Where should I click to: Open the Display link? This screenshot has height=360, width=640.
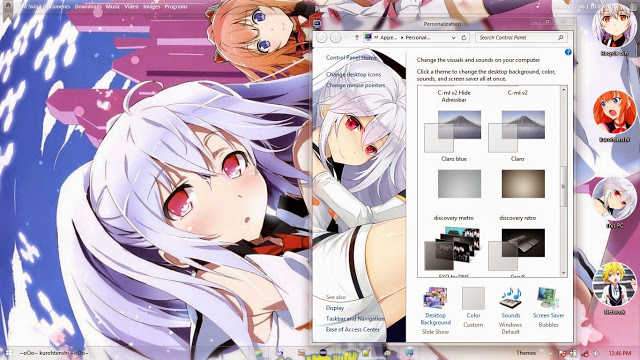tap(335, 308)
